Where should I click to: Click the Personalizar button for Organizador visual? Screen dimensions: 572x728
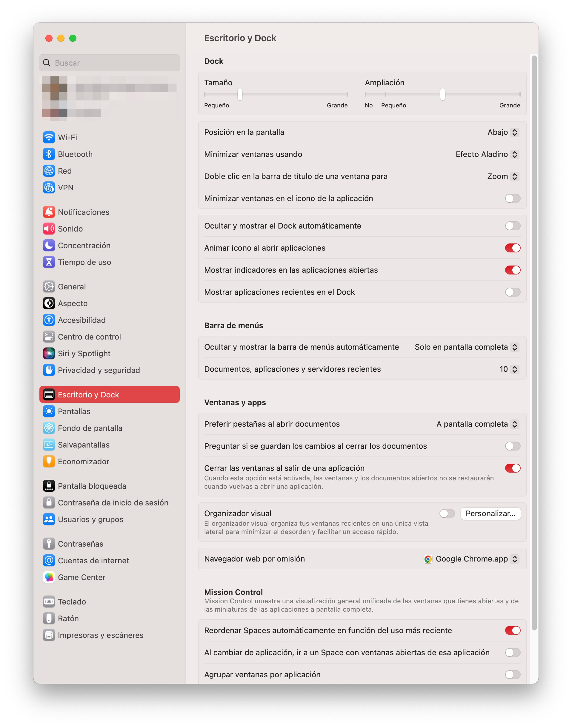(x=490, y=514)
